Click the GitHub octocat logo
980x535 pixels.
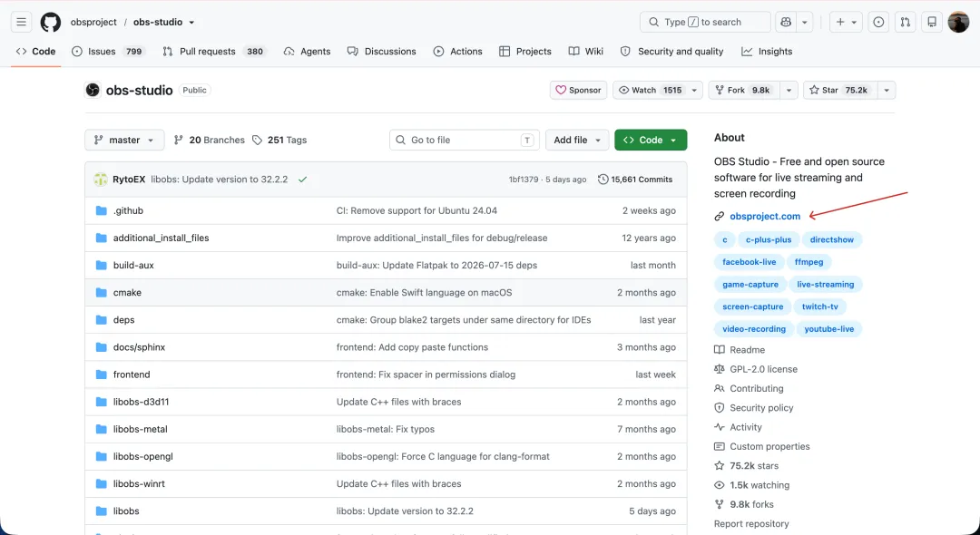tap(51, 22)
